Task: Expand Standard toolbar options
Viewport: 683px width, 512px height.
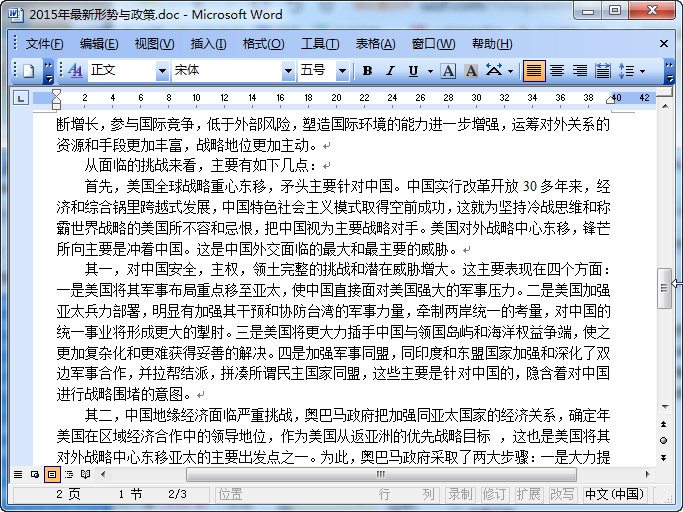Action: [48, 71]
